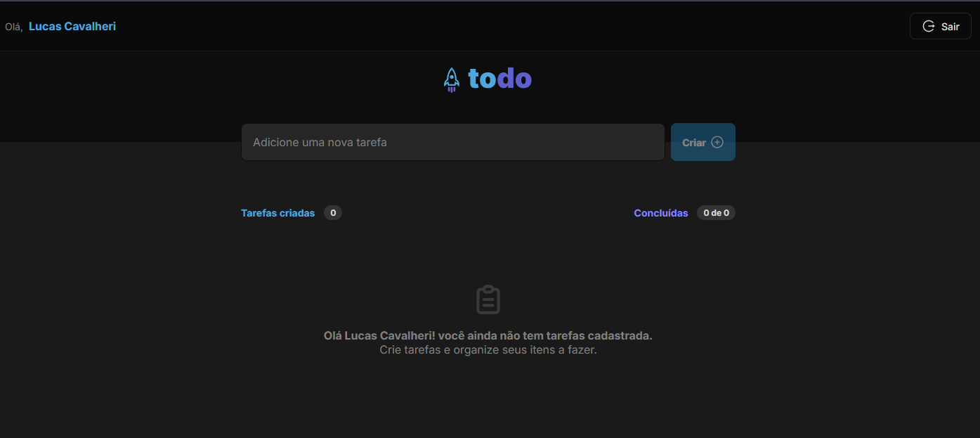
Task: Click the 'Sair' button to log out
Action: (940, 25)
